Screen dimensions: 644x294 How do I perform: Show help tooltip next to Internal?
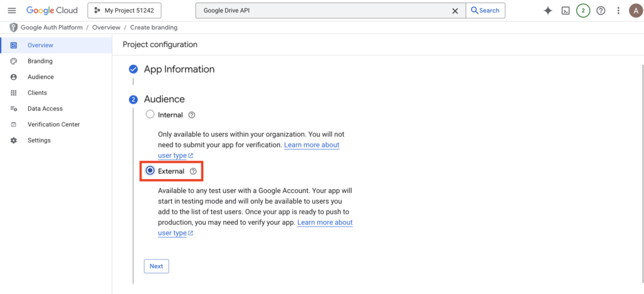(192, 115)
